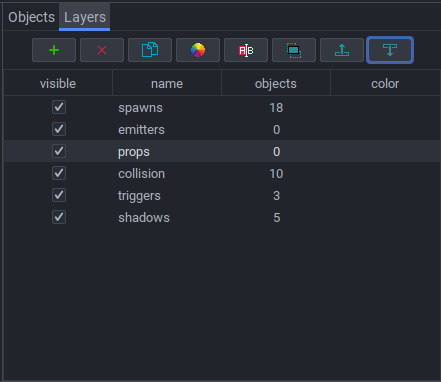441x382 pixels.
Task: Toggle visibility of the emitters layer
Action: pos(59,129)
